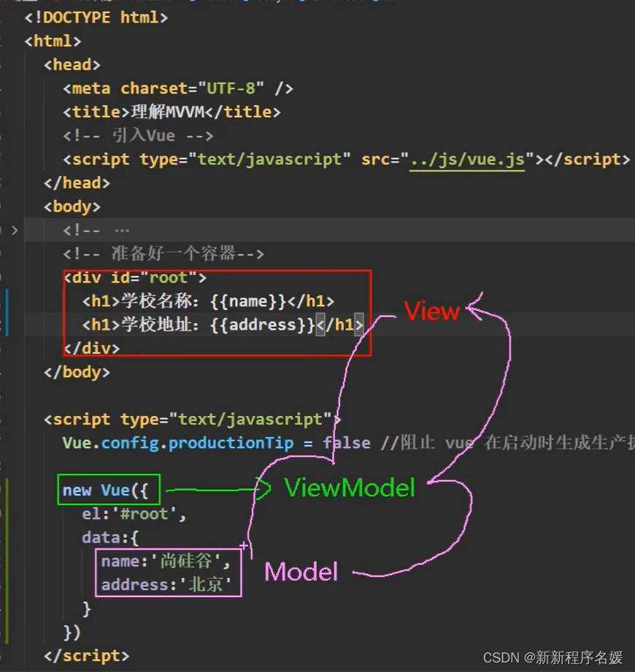Click the name:'尚硅谷' line
The width and height of the screenshot is (635, 672).
pos(166,561)
